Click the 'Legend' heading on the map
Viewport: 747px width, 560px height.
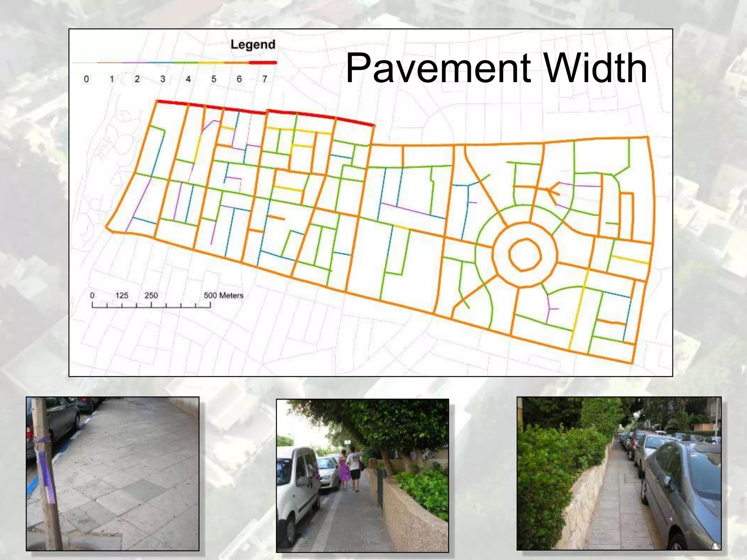(253, 44)
